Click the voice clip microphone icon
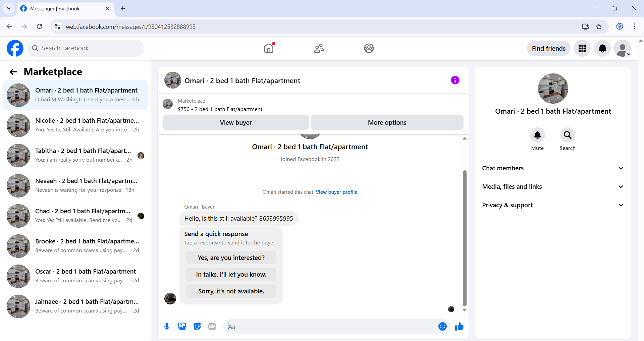 click(x=167, y=327)
